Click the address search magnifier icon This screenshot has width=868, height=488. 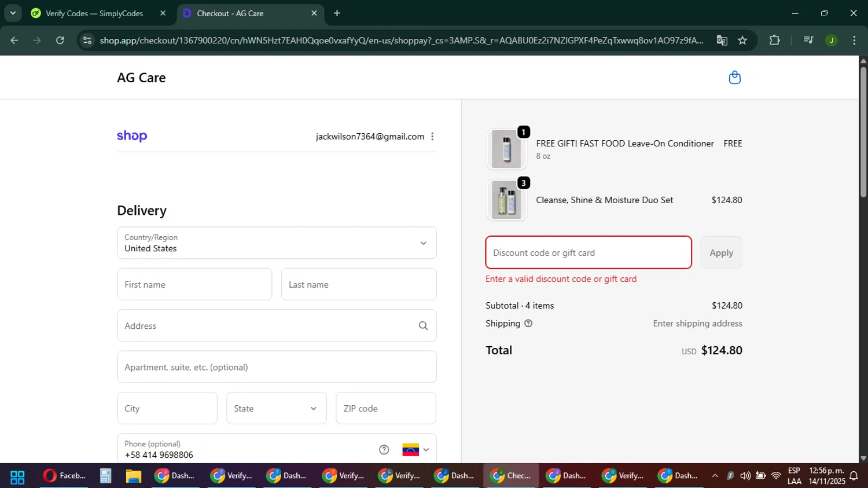(x=423, y=326)
